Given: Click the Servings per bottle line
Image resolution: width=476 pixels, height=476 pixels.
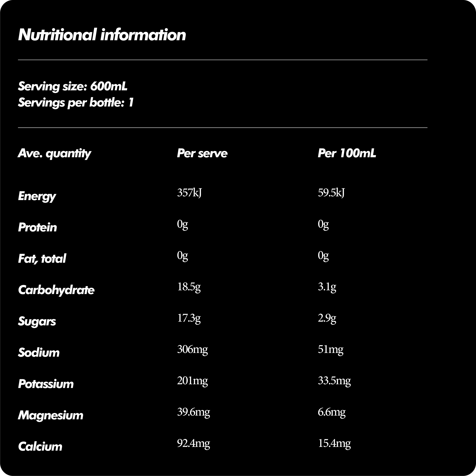Looking at the screenshot, I should (x=76, y=102).
